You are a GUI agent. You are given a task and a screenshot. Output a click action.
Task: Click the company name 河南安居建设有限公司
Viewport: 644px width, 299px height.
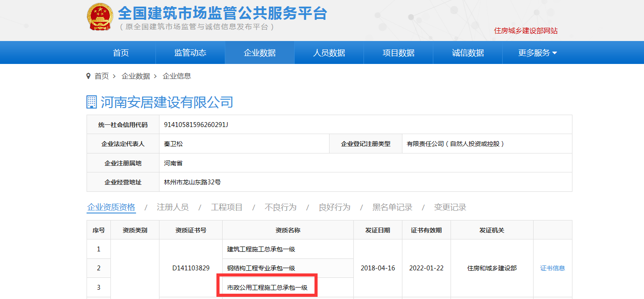click(x=167, y=102)
